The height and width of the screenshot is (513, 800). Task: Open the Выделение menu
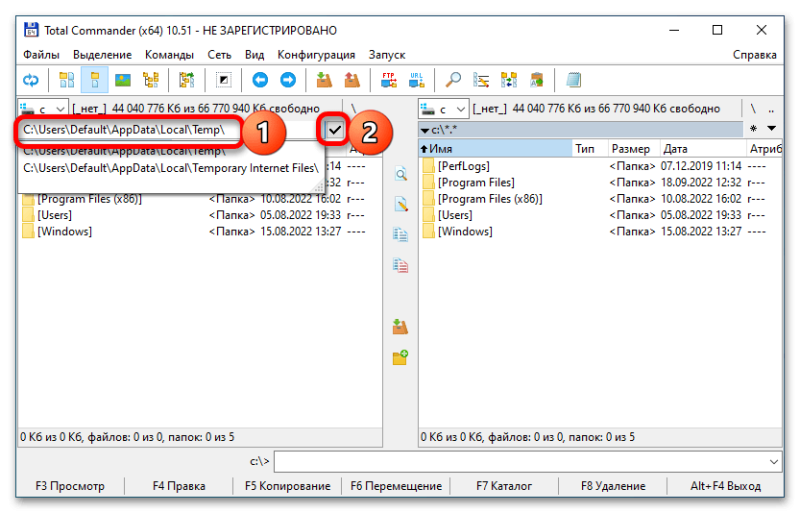tap(101, 55)
